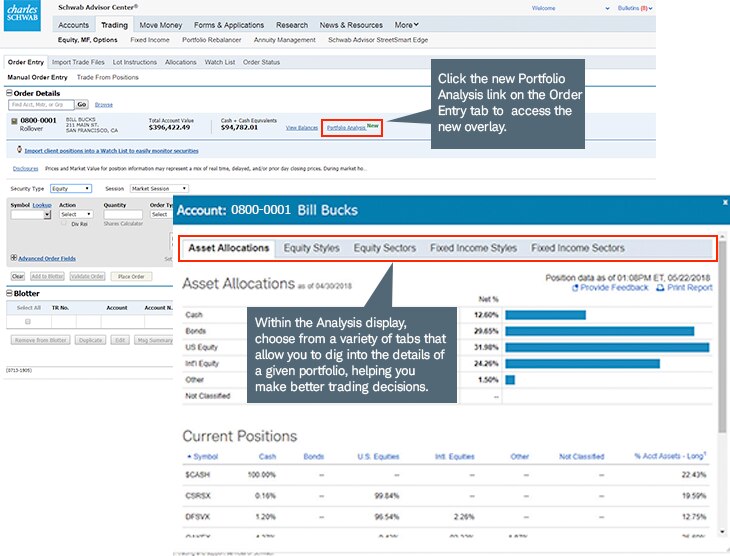Screen dimensions: 730x556
Task: Click the Print Report printer icon
Action: 660,288
